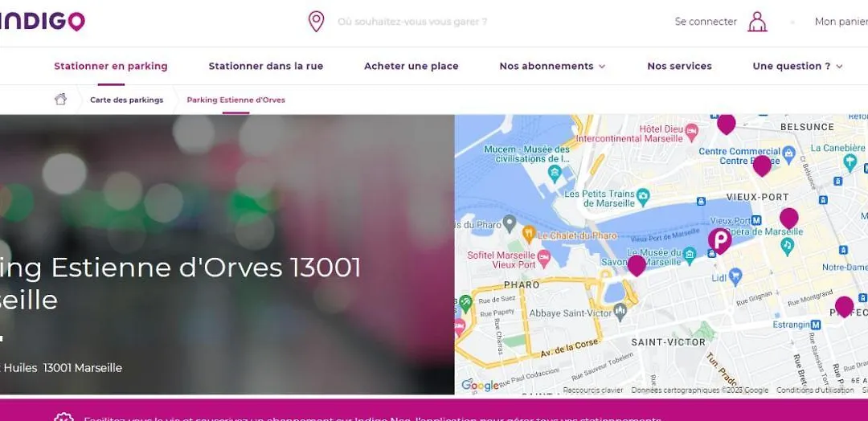Open Nos services page

point(679,66)
